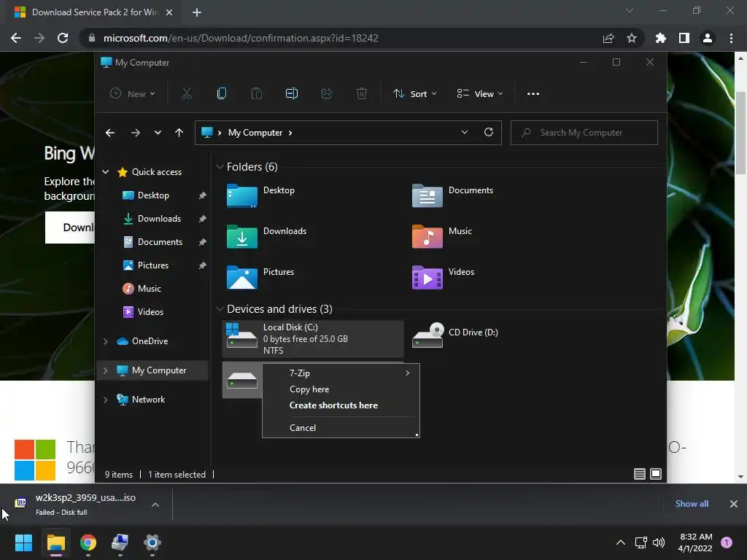Click the Chrome address bar URL
Image resolution: width=747 pixels, height=560 pixels.
pos(241,38)
